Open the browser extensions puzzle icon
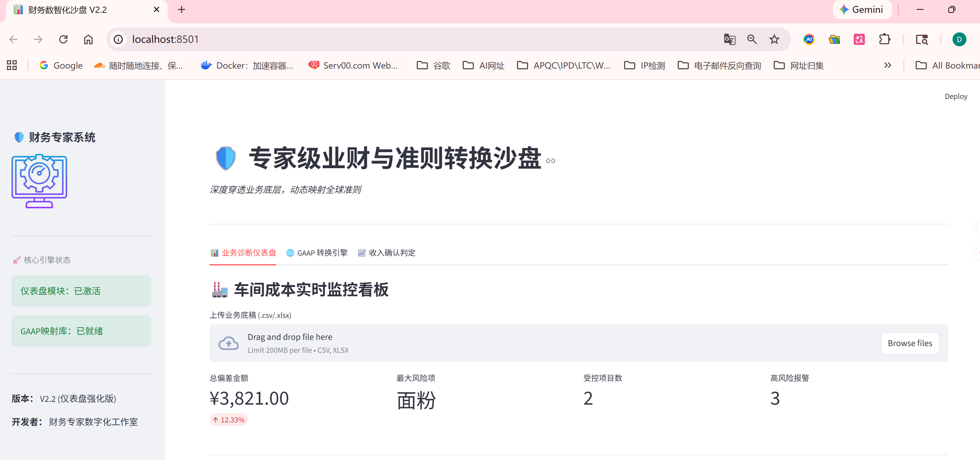The image size is (980, 460). click(885, 39)
